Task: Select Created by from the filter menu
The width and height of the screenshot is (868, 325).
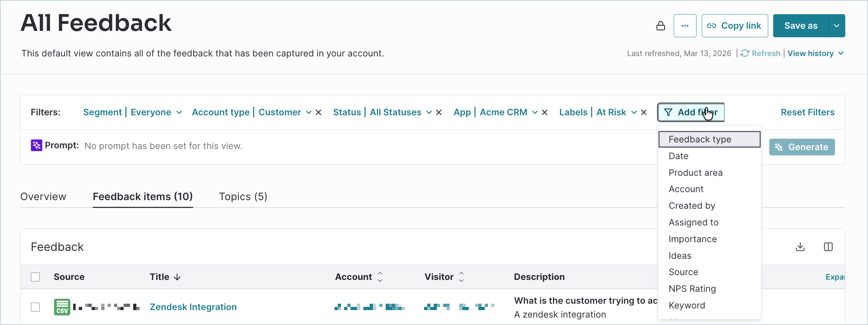Action: 709,206
